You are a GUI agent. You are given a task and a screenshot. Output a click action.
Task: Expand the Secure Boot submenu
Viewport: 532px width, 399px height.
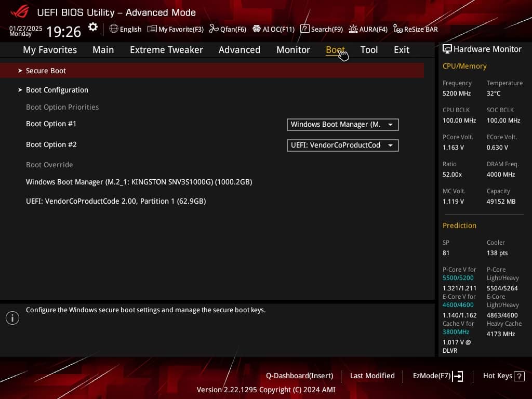[x=212, y=71]
